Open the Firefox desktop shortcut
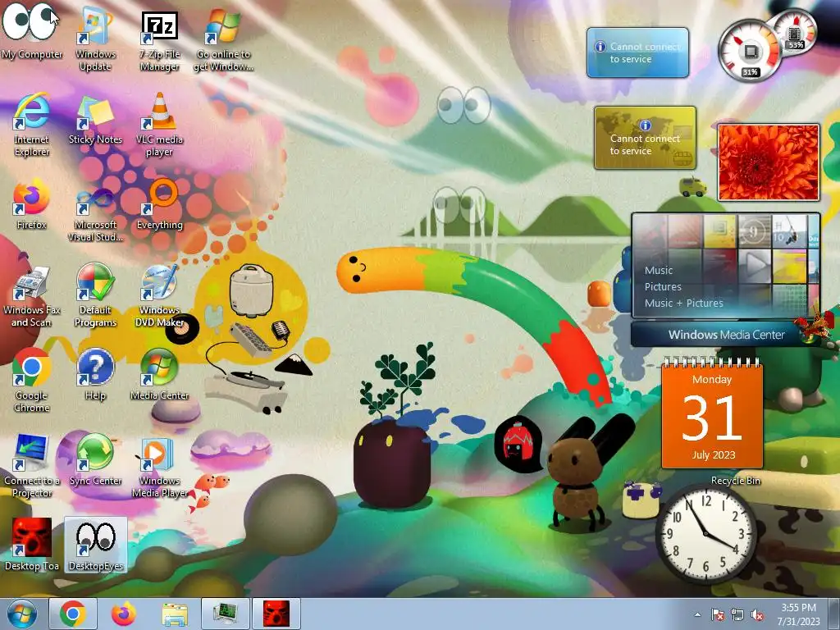Screen dimensions: 840x630 point(31,204)
